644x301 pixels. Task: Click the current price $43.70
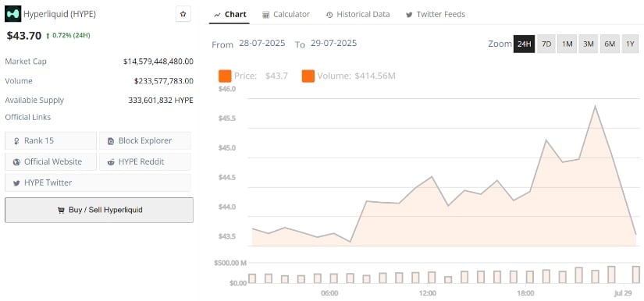[24, 36]
